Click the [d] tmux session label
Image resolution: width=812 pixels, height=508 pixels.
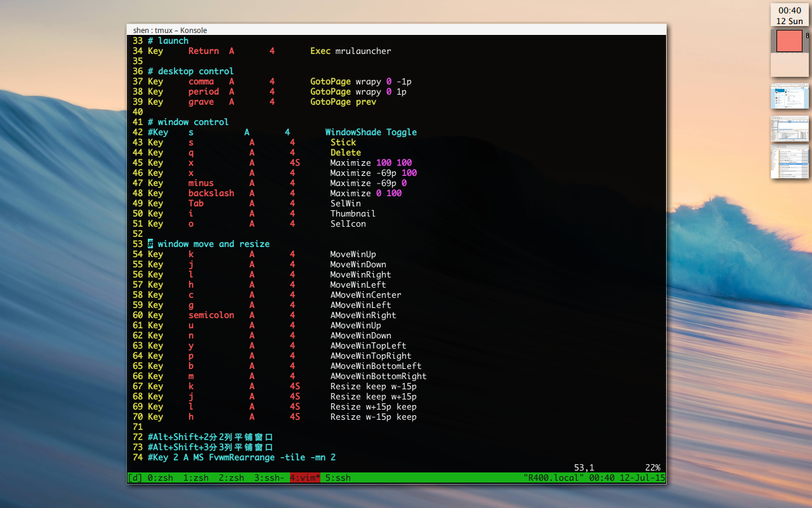pos(135,478)
